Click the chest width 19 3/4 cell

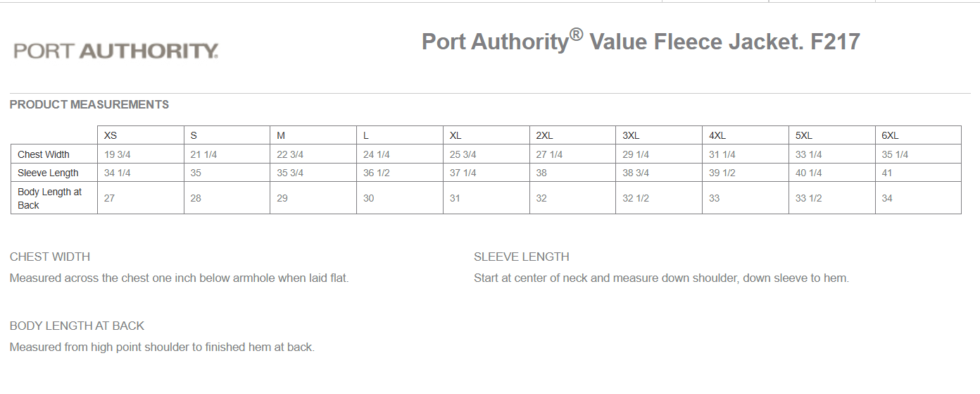[118, 154]
